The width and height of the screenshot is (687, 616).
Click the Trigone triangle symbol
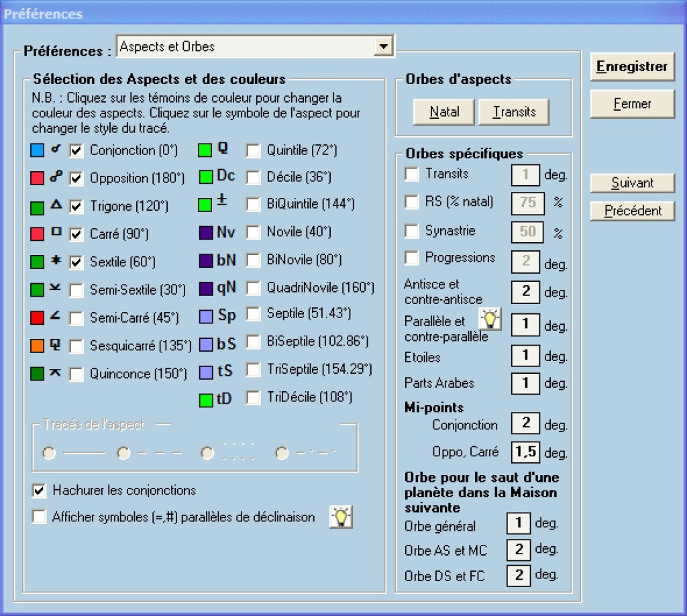(56, 205)
